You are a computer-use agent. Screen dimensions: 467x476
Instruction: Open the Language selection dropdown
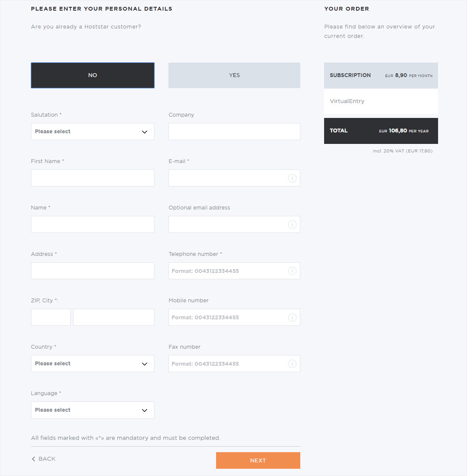point(92,410)
